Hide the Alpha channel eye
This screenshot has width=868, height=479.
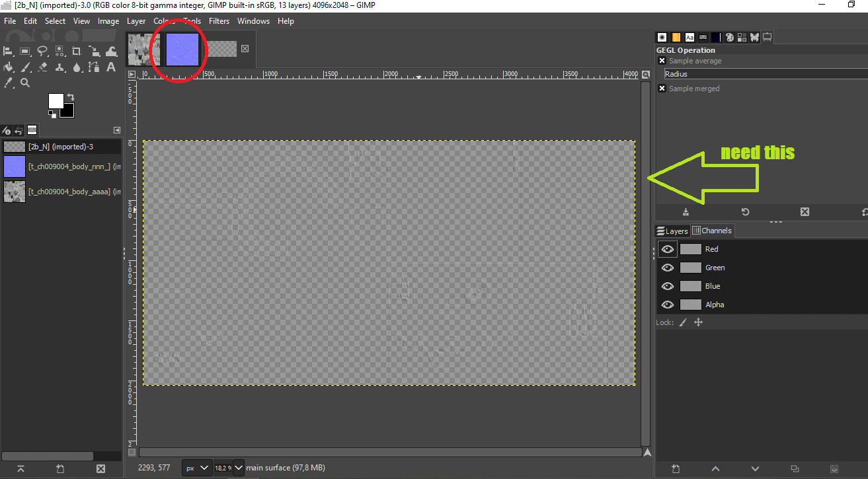pyautogui.click(x=668, y=305)
